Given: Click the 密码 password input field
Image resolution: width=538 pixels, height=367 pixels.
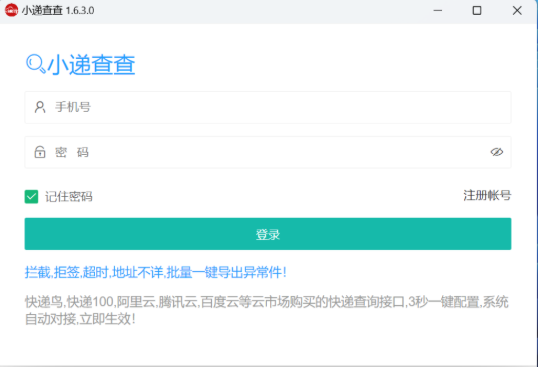Looking at the screenshot, I should [x=268, y=152].
